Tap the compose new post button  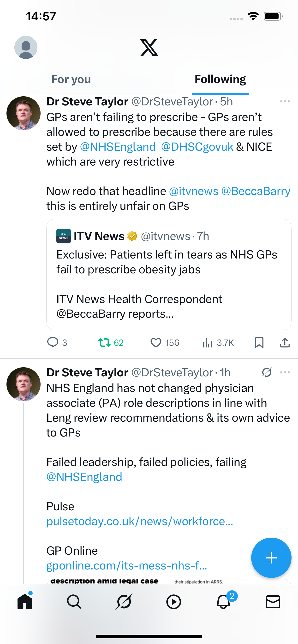271,558
